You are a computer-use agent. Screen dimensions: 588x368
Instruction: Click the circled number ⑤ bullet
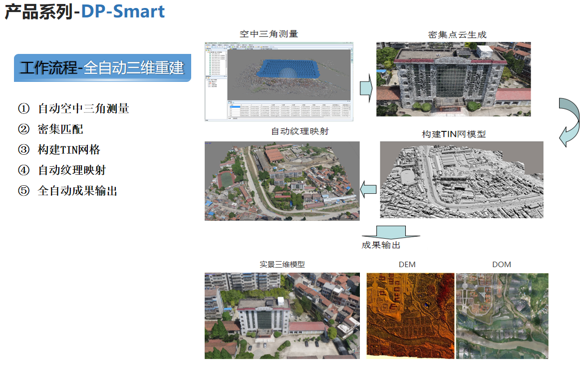[x=24, y=191]
